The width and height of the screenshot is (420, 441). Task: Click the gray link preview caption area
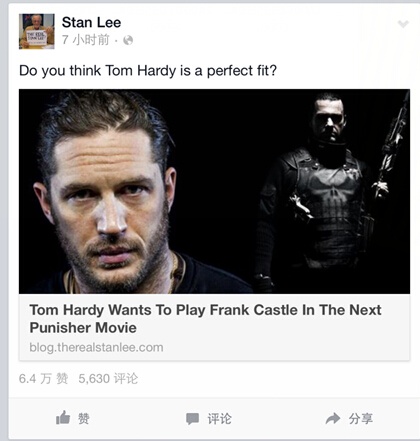click(214, 327)
